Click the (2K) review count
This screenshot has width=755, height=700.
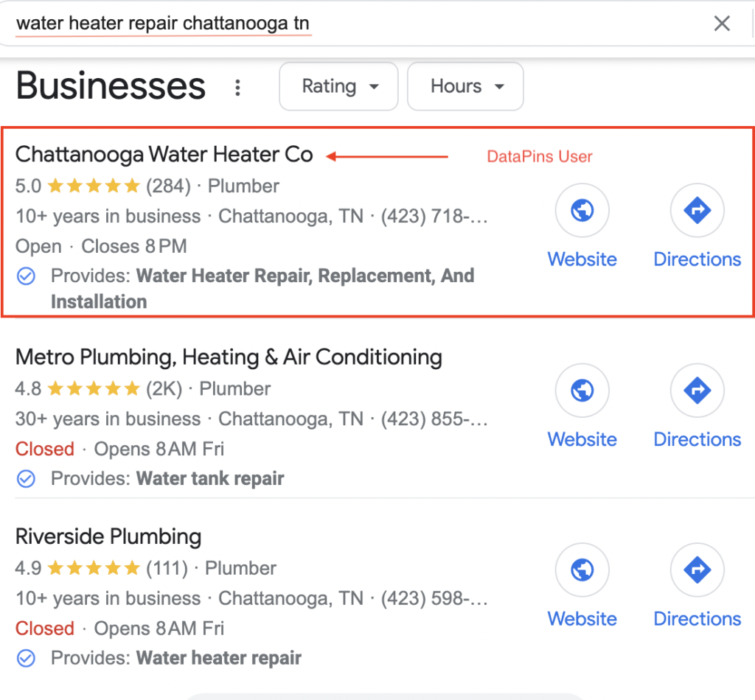click(164, 389)
